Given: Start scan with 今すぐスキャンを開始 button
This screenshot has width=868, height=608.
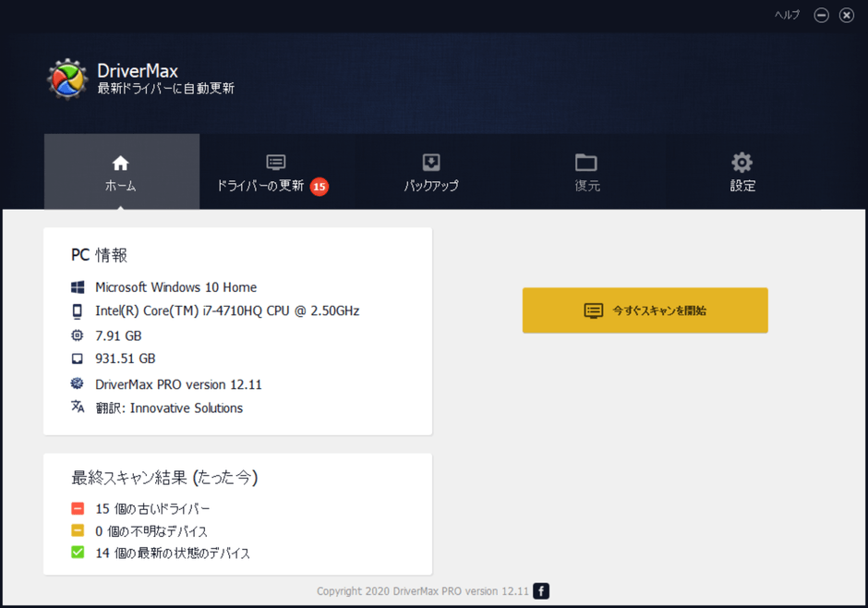Looking at the screenshot, I should (645, 310).
